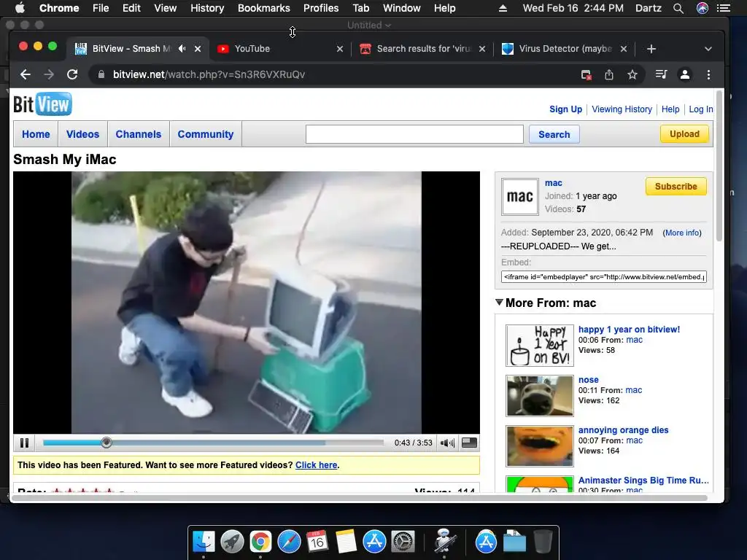The height and width of the screenshot is (560, 747).
Task: Open Launchpad from the Dock
Action: pos(232,542)
